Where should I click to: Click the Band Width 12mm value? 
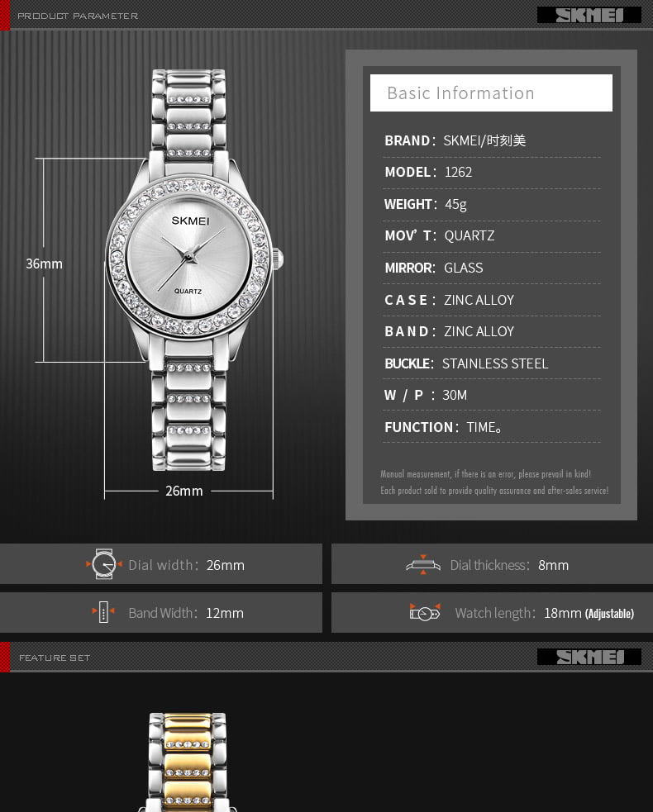coord(225,613)
